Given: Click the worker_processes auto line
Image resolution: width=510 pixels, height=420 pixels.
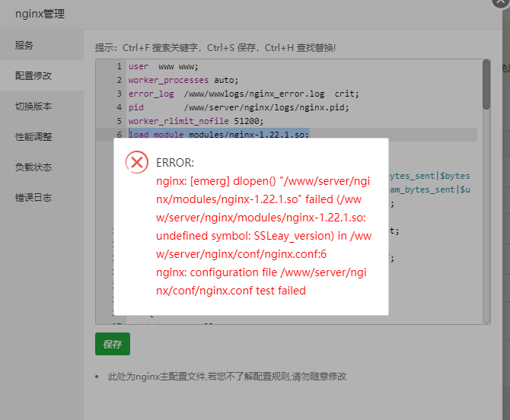Looking at the screenshot, I should tap(183, 81).
